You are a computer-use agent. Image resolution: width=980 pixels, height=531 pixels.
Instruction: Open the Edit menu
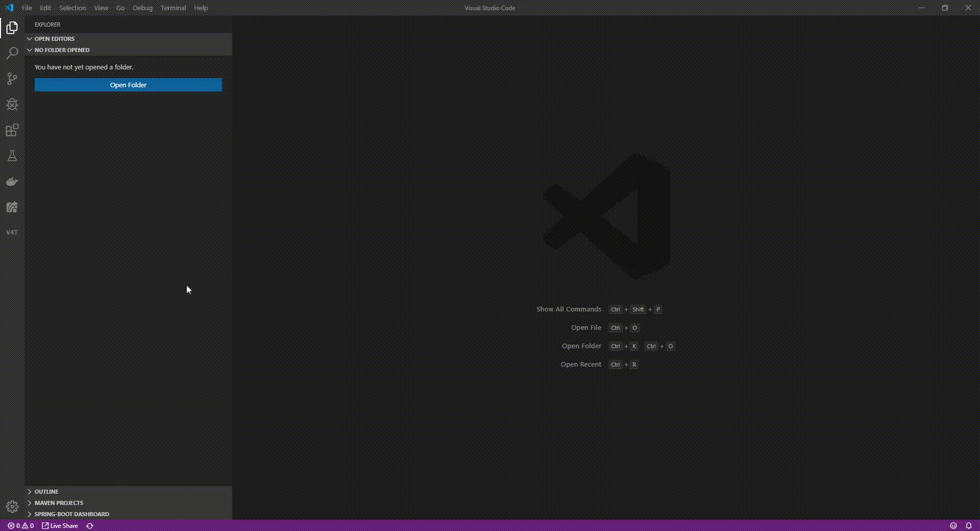tap(45, 8)
